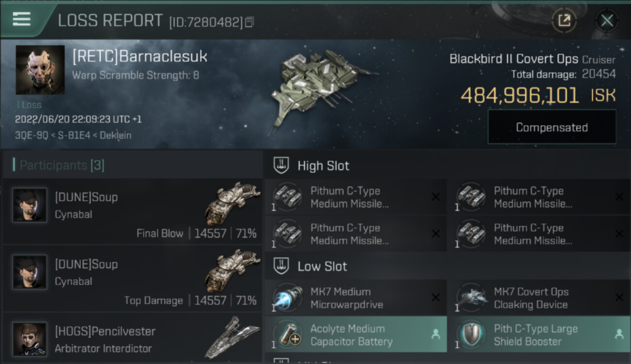Click the top-left Pithum C-Type Missile launcher
This screenshot has height=364, width=631.
[356, 197]
